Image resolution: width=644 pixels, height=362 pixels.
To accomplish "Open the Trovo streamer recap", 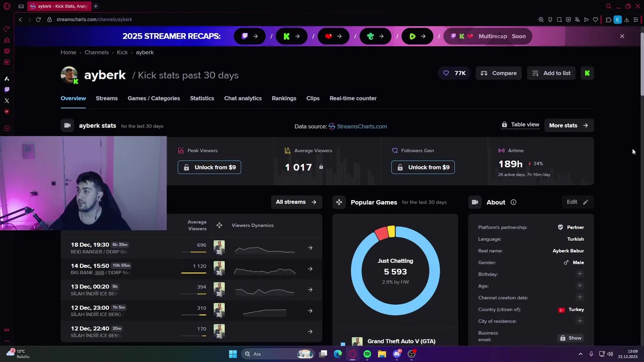I will [375, 36].
